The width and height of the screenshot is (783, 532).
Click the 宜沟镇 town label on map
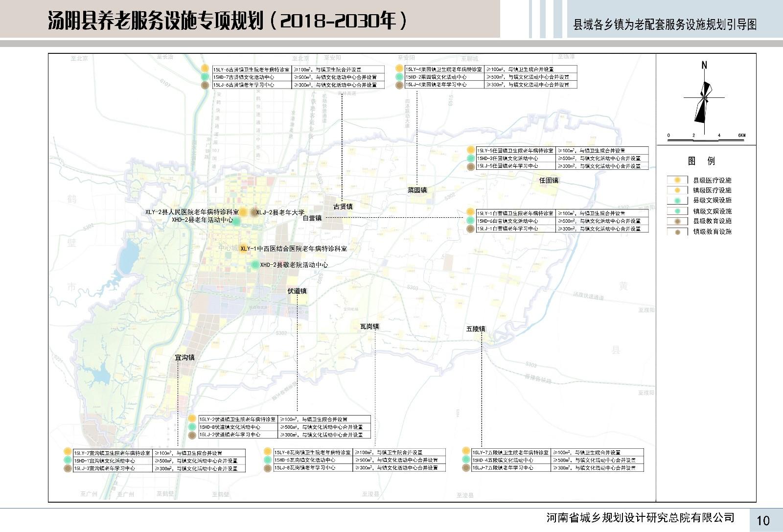(185, 357)
